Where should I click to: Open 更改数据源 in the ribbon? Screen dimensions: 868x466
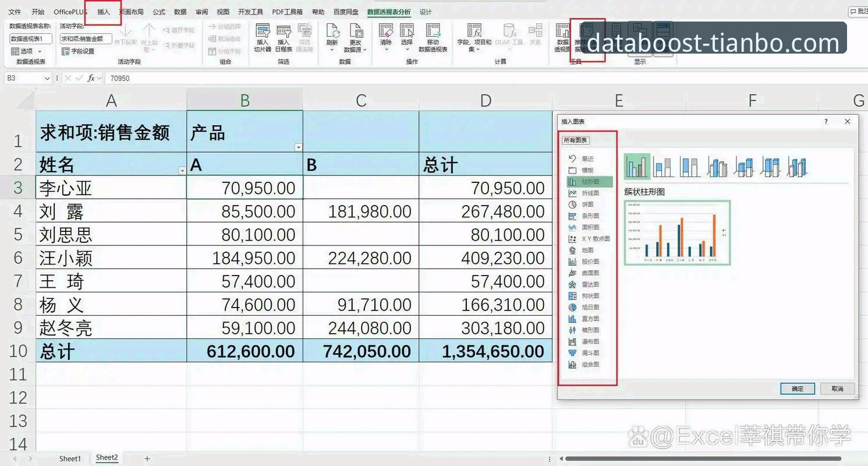pyautogui.click(x=355, y=38)
